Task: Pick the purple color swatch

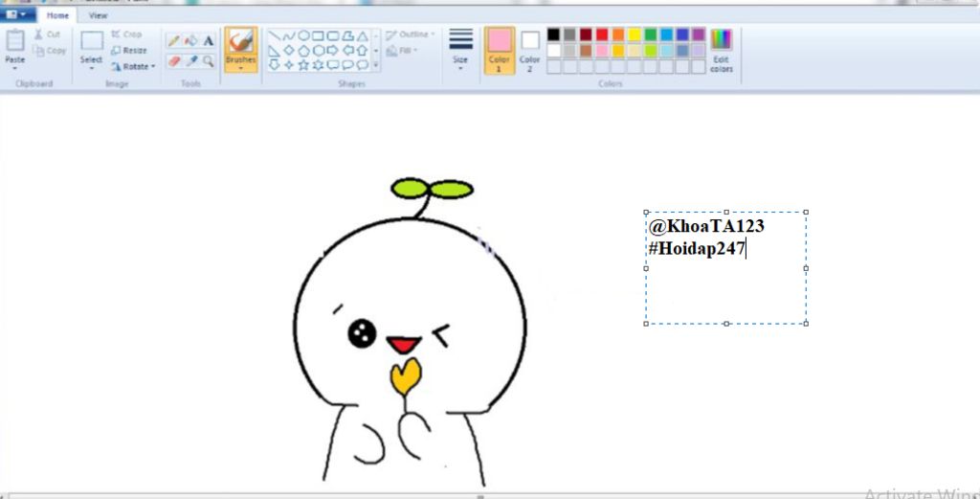Action: coord(699,34)
